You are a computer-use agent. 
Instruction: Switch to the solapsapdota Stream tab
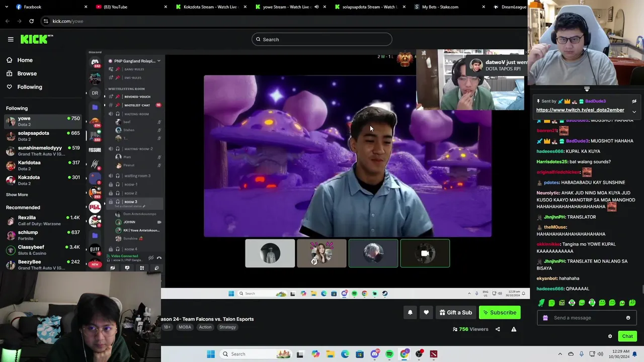[x=370, y=7]
